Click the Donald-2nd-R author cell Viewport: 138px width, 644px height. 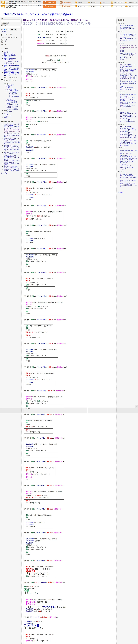click(51, 44)
